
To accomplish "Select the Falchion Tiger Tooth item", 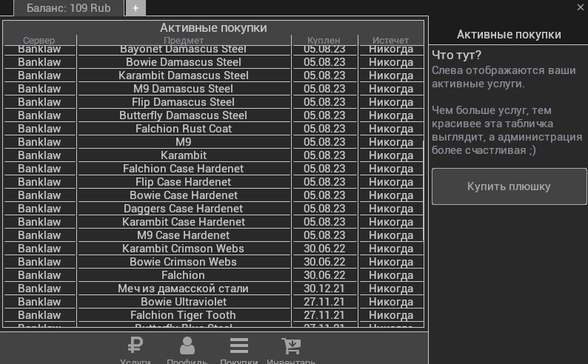I will click(184, 314).
